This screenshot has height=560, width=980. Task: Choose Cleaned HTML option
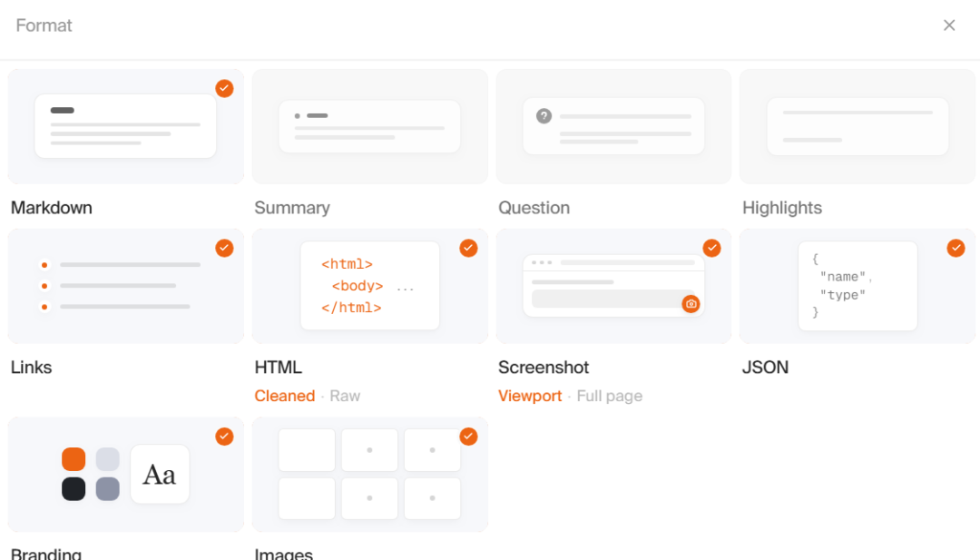[x=284, y=396]
